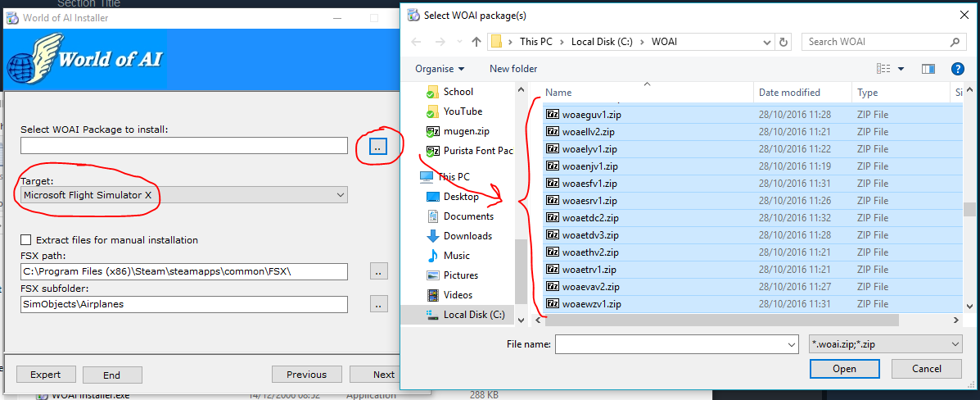
Task: Sort files by the Name column header
Action: [647, 92]
